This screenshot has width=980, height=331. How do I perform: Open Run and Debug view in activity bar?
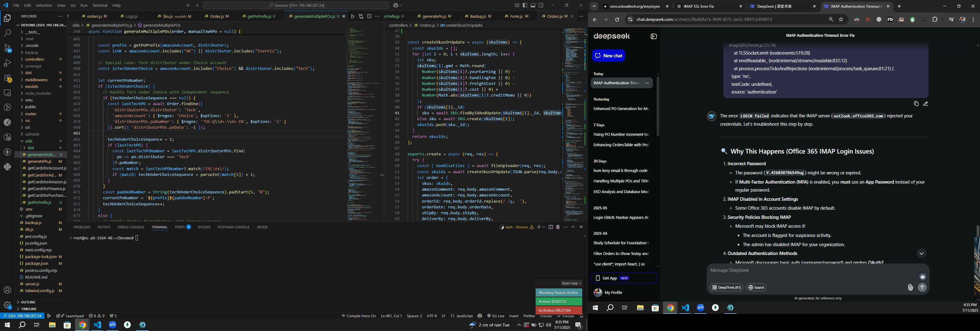pyautogui.click(x=7, y=63)
